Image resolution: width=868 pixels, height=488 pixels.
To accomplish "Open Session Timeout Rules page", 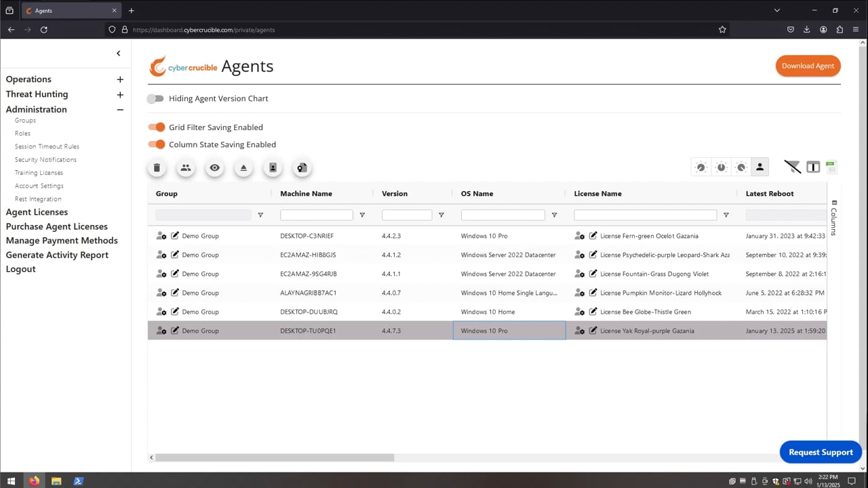I will pos(47,146).
